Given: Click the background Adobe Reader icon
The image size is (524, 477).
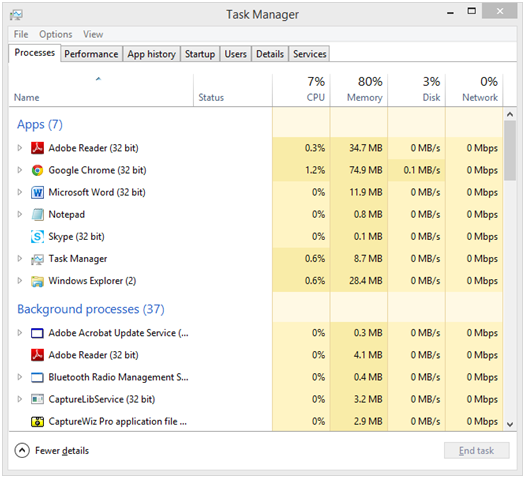Looking at the screenshot, I should tap(37, 355).
